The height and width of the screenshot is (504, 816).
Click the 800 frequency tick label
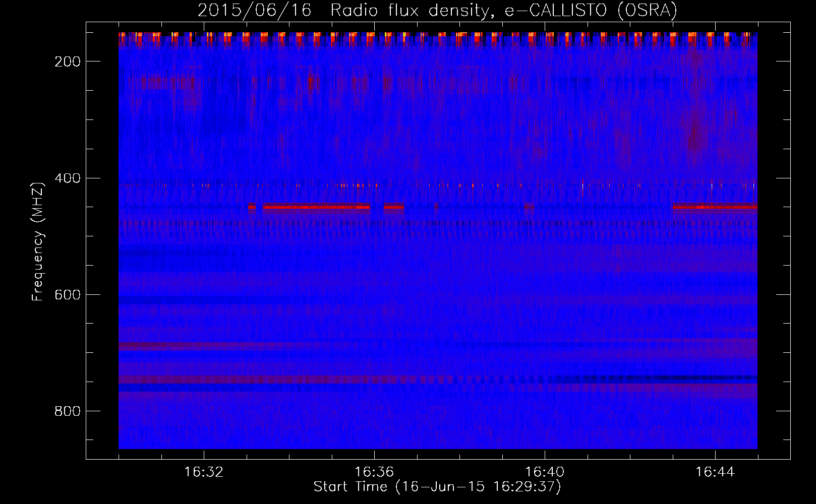click(x=67, y=411)
